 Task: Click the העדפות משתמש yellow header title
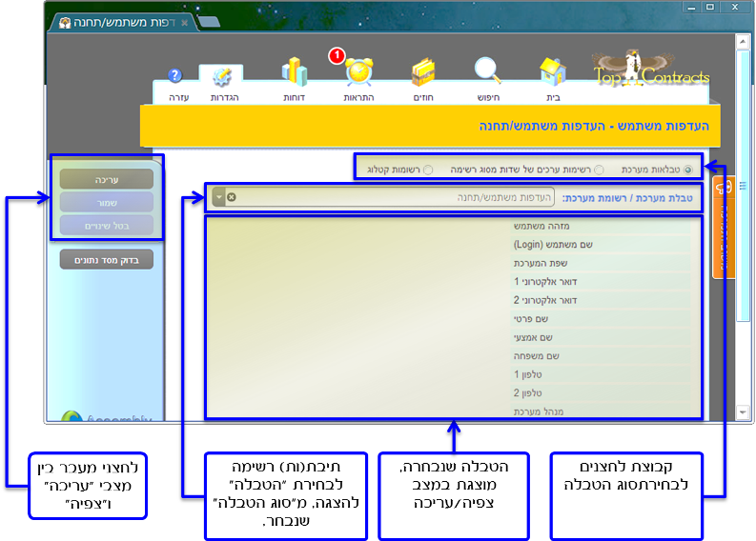594,127
